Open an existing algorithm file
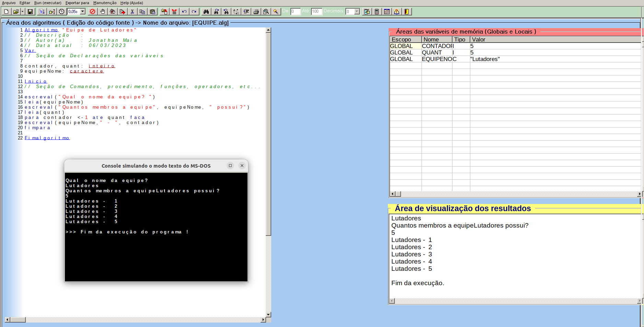 [15, 12]
